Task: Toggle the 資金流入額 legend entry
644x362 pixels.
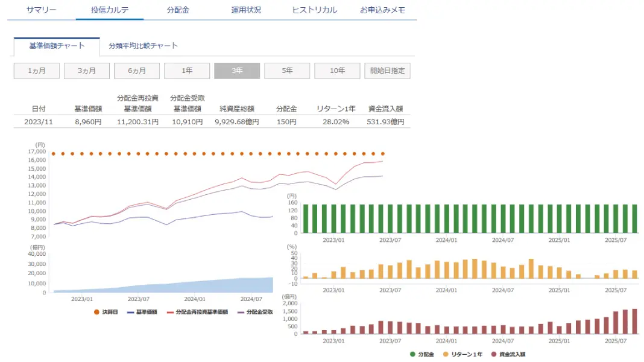Action: [508, 354]
